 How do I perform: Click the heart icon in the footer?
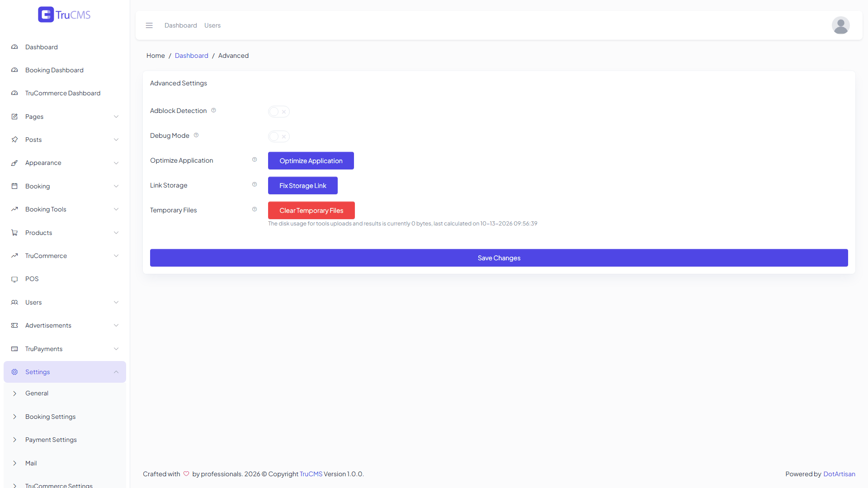click(x=186, y=474)
